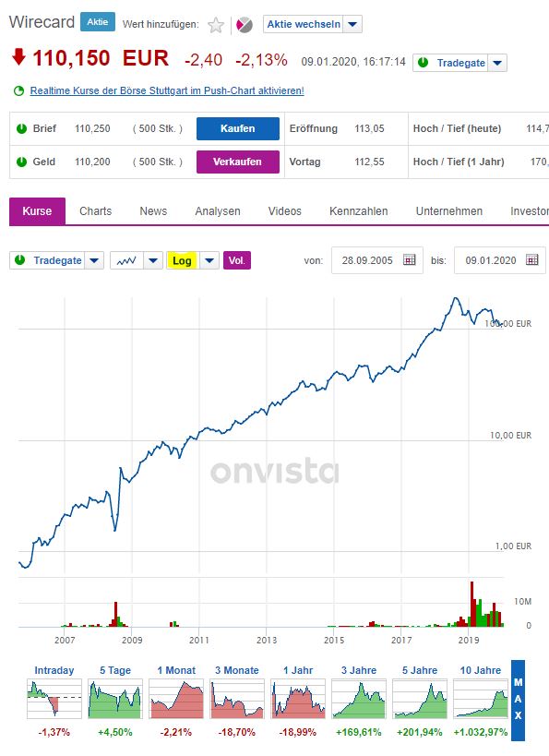This screenshot has height=756, width=549.
Task: Click the end date field showing 09.01.2020
Action: click(489, 260)
